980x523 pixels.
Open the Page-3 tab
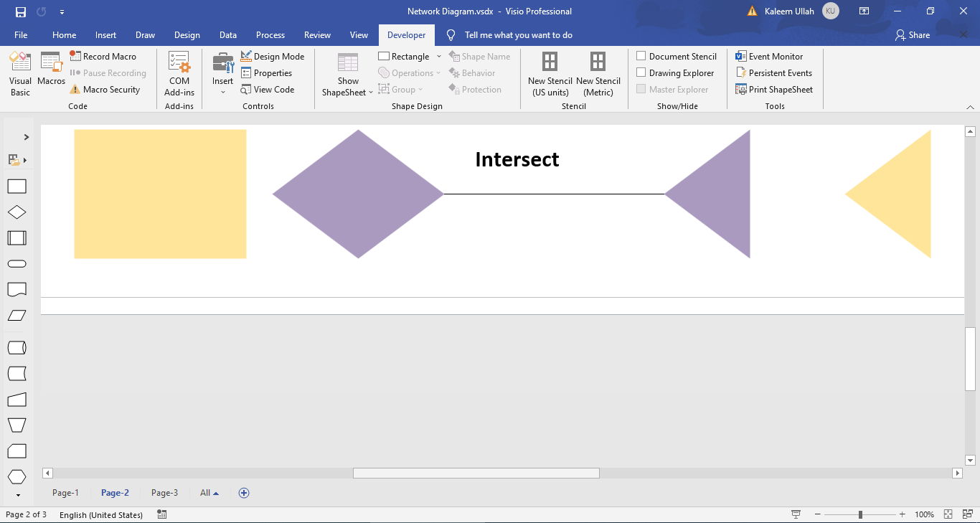pyautogui.click(x=164, y=493)
